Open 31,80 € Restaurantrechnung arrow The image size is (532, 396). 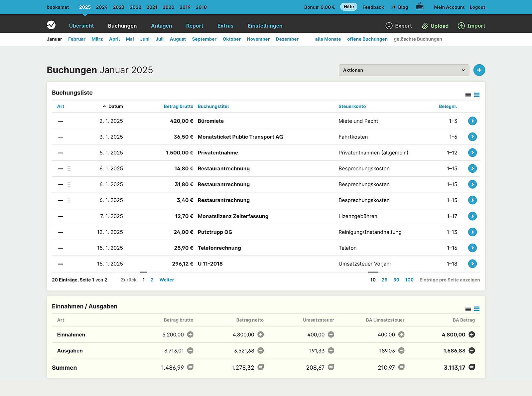tap(472, 184)
